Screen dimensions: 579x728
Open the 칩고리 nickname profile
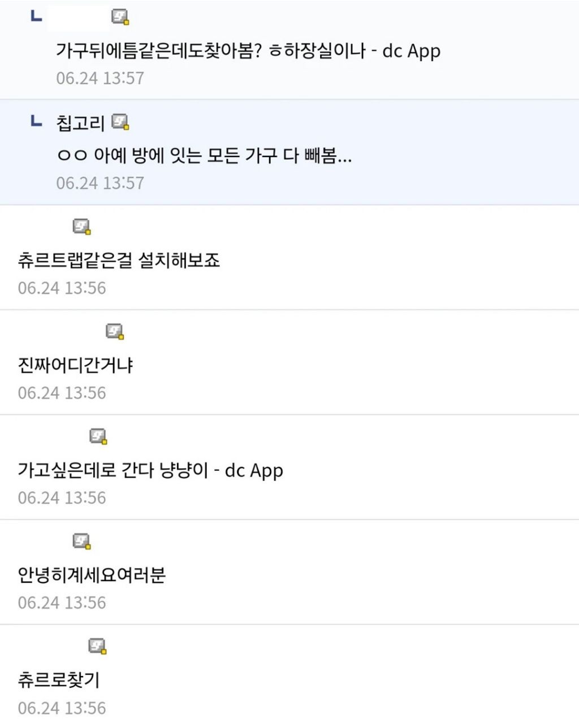point(80,122)
